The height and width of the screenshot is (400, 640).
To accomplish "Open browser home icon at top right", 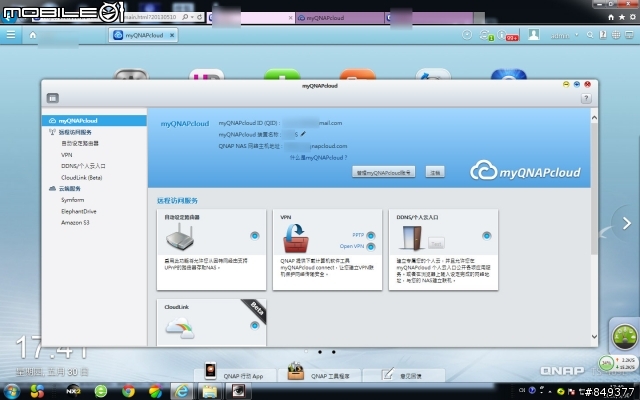I will pos(611,17).
